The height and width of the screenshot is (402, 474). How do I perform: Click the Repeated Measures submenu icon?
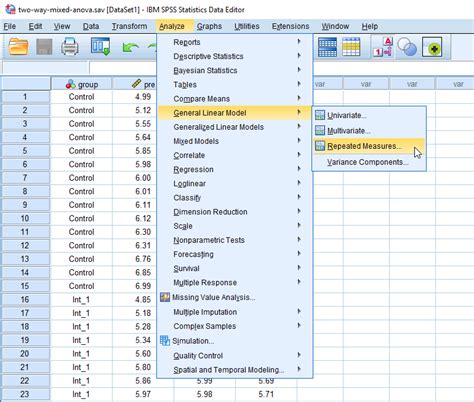coord(320,146)
